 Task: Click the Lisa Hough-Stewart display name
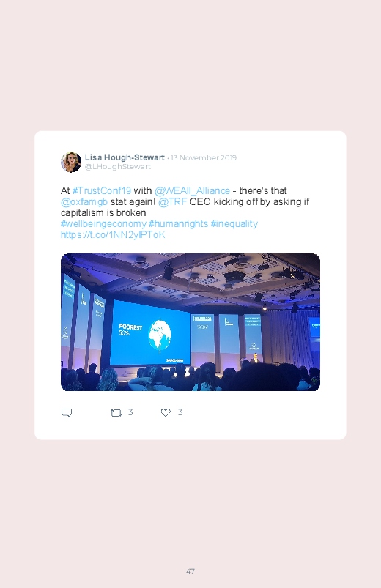(x=125, y=157)
